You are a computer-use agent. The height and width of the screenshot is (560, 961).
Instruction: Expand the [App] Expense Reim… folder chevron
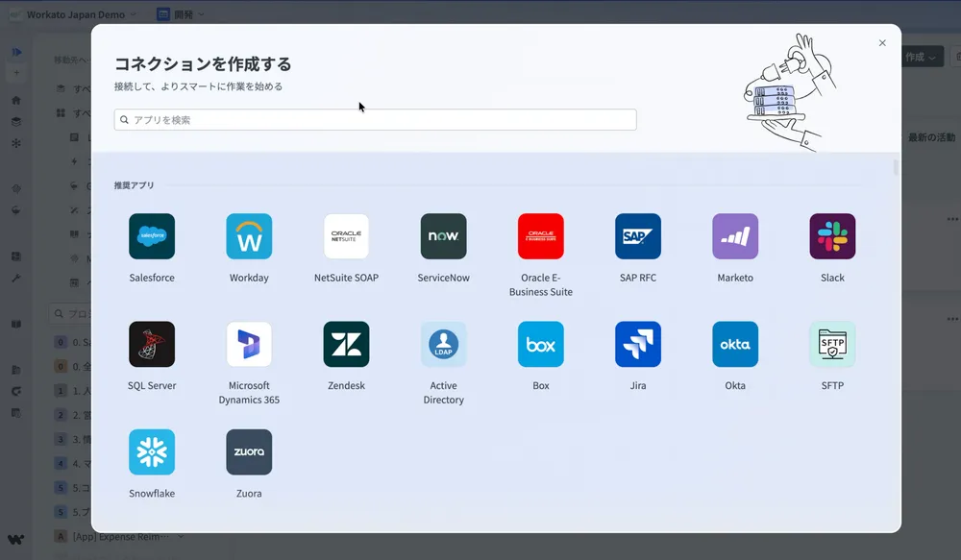point(181,537)
